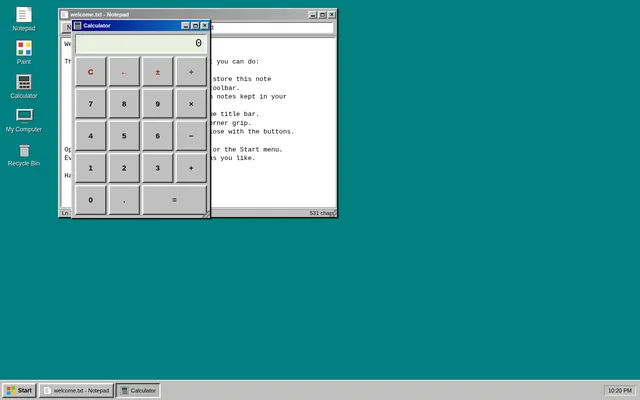Click the Calculator resize grip corner

207,214
